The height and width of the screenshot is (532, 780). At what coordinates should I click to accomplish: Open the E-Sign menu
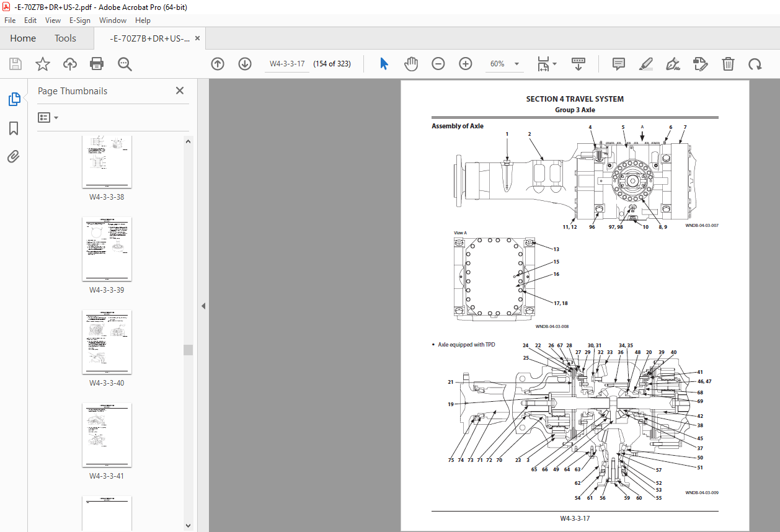coord(80,20)
